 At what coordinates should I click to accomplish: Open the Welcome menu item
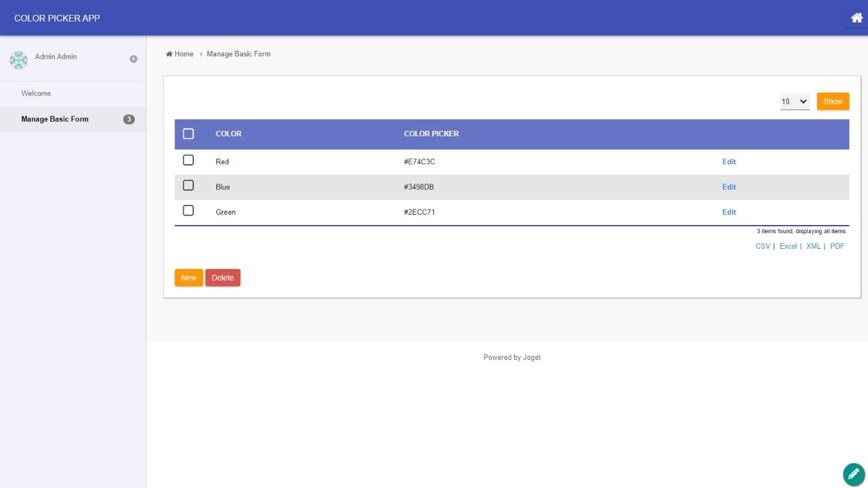[x=36, y=94]
